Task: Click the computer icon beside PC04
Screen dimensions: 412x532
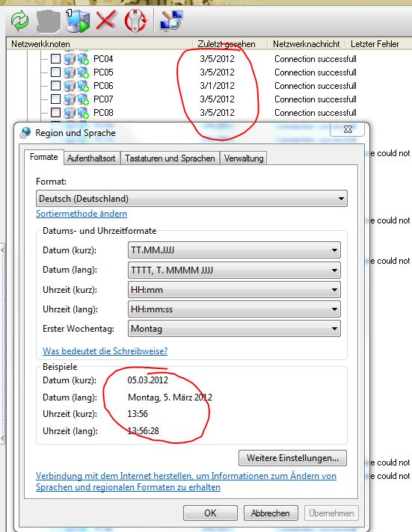Action: point(70,59)
